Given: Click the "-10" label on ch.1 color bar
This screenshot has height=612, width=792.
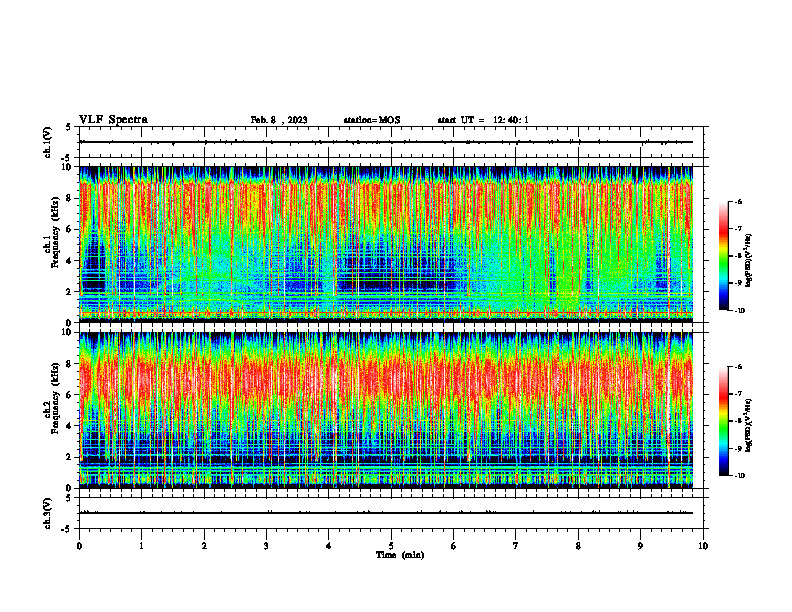Looking at the screenshot, I should [x=740, y=311].
